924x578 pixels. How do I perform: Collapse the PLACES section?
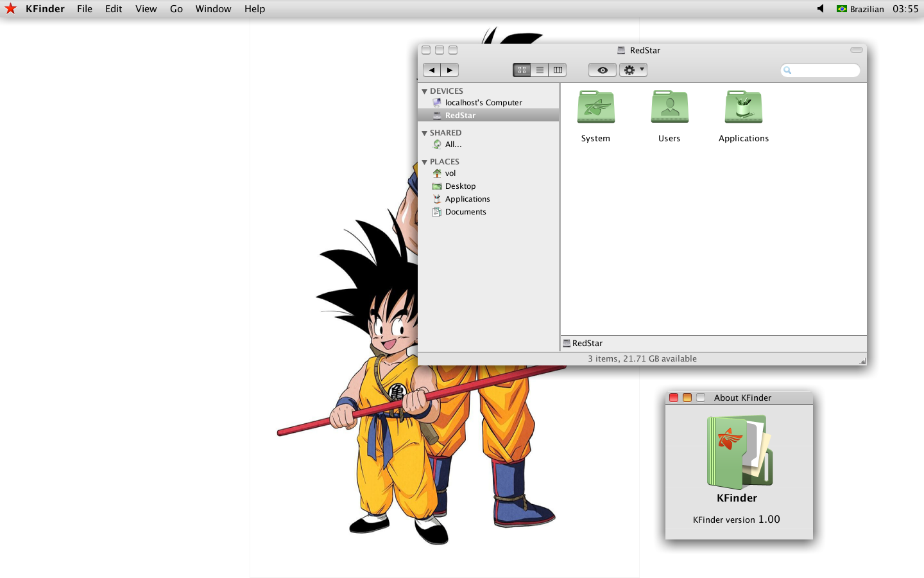pos(424,162)
